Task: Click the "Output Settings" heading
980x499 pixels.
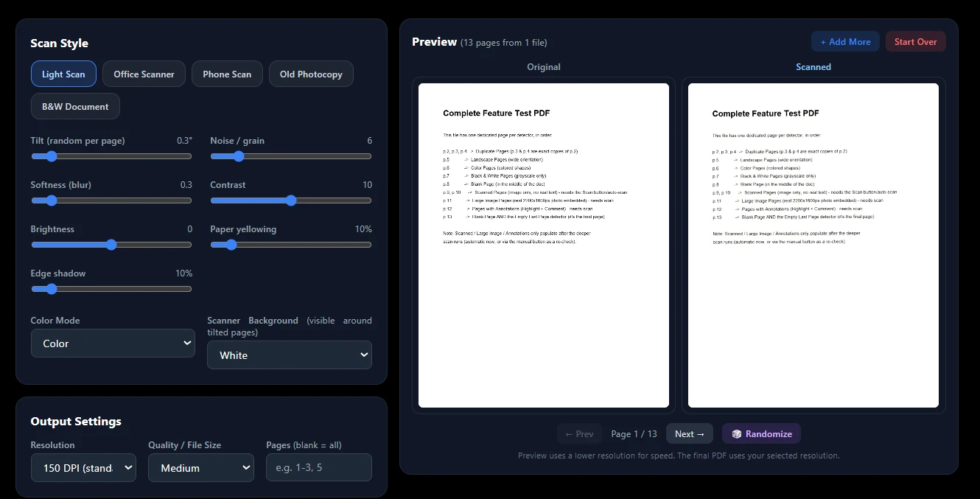Action: (76, 422)
